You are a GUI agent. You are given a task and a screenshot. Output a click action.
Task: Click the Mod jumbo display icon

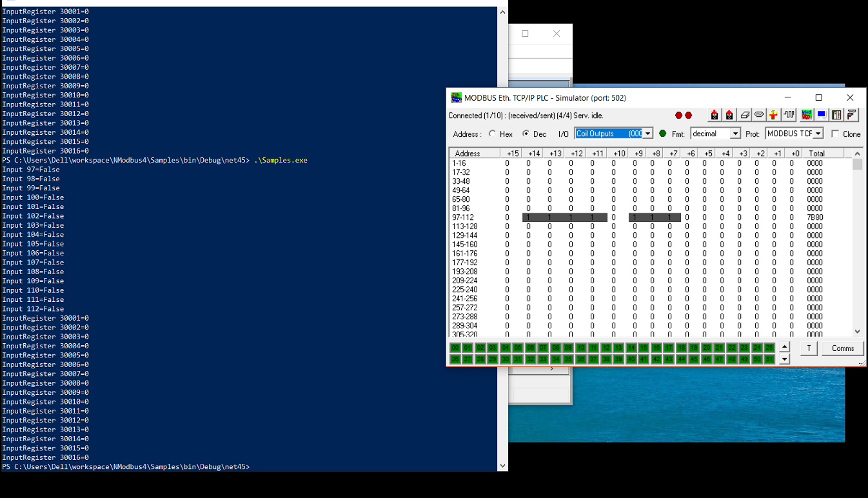point(806,114)
